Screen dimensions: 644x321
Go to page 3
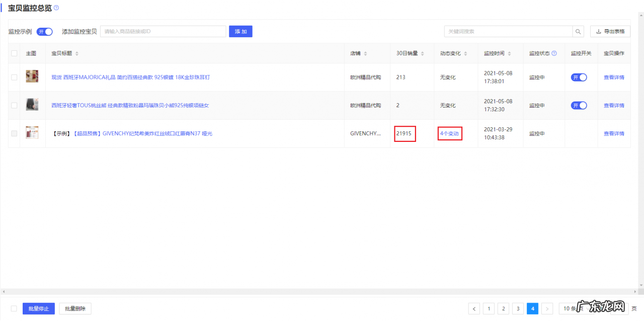tap(518, 308)
